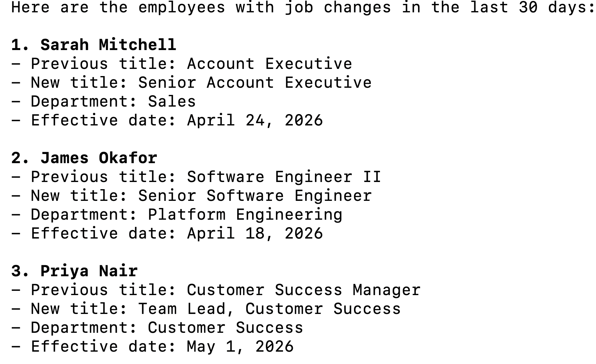Click Department: Customer Success line
The image size is (596, 364).
pos(157,328)
